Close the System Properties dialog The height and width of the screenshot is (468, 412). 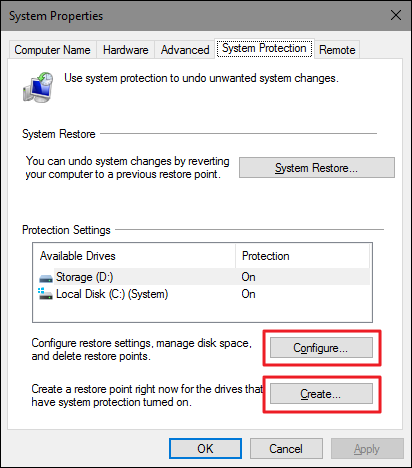click(x=396, y=15)
